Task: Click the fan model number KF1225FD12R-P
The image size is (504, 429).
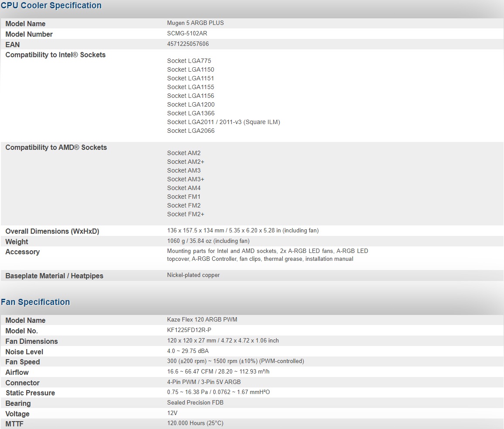Action: pos(189,330)
